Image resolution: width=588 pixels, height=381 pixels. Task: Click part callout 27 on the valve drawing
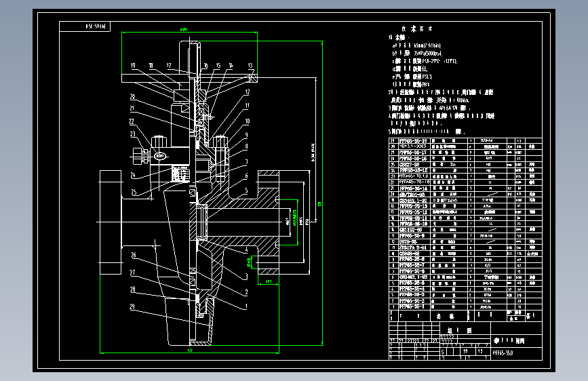click(x=132, y=273)
